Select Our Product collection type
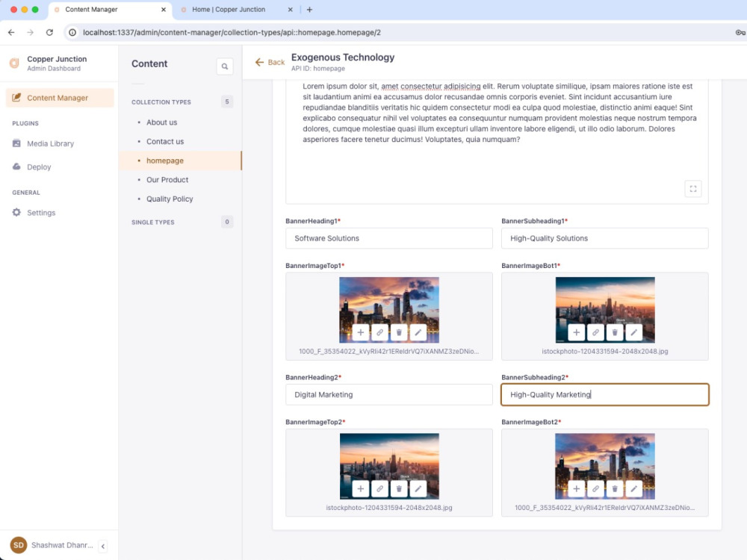 pos(167,179)
